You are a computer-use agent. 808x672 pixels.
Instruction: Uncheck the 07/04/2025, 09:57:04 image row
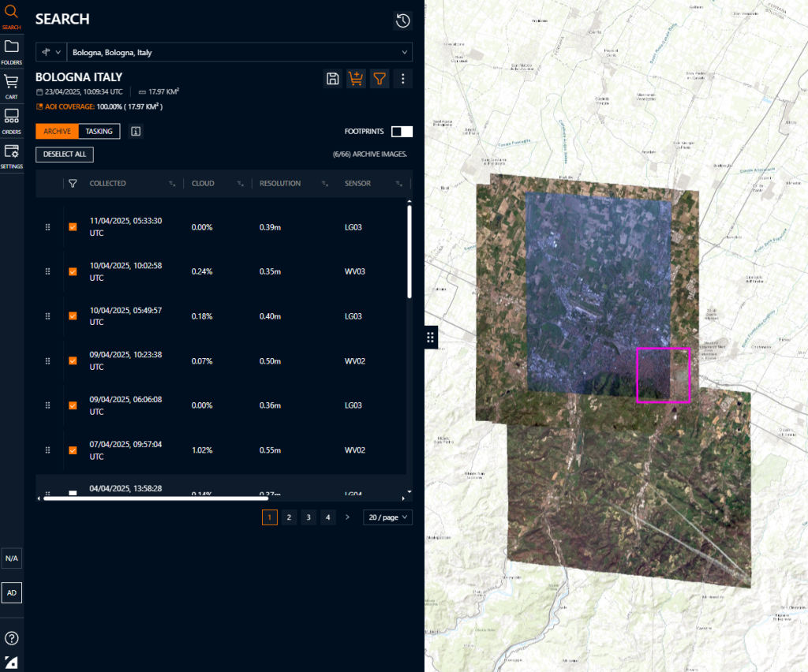click(73, 450)
